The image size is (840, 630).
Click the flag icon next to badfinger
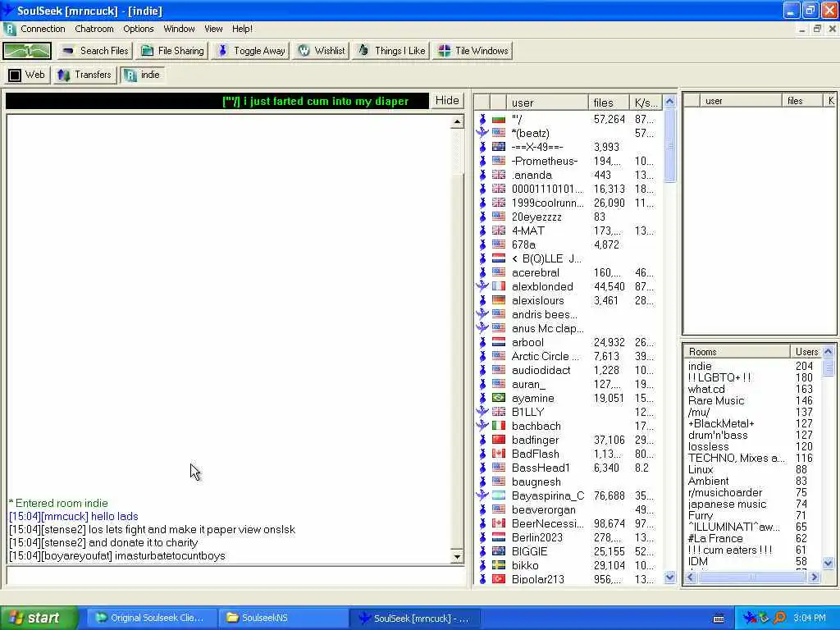(x=499, y=440)
